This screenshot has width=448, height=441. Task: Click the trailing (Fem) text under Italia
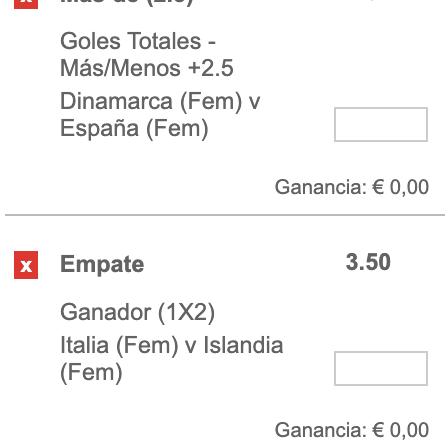click(91, 373)
